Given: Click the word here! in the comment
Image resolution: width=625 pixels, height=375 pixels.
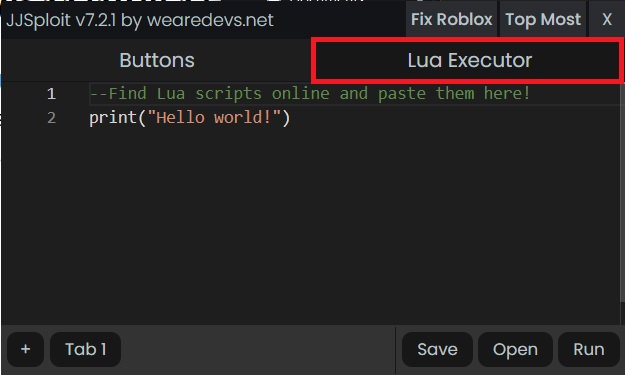Looking at the screenshot, I should [x=507, y=94].
